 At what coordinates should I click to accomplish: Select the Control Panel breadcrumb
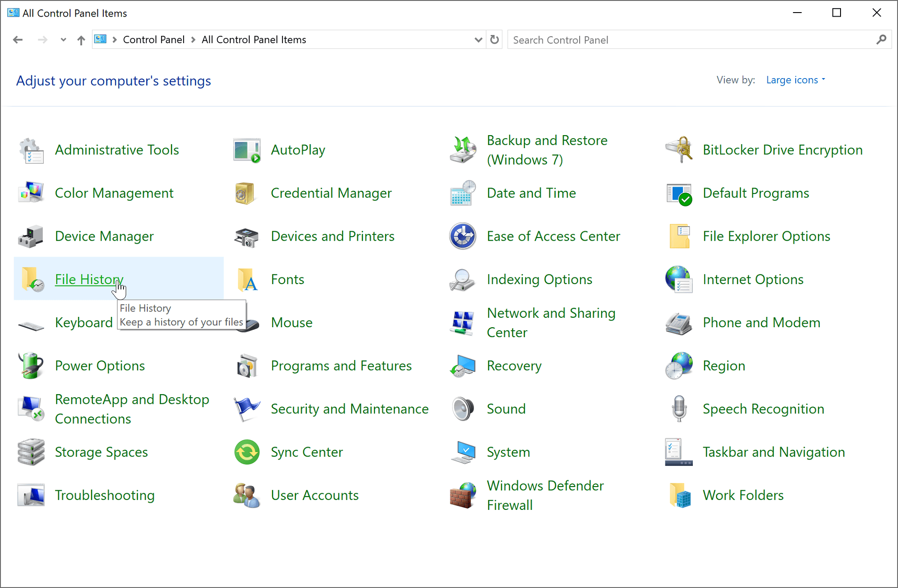pyautogui.click(x=154, y=40)
